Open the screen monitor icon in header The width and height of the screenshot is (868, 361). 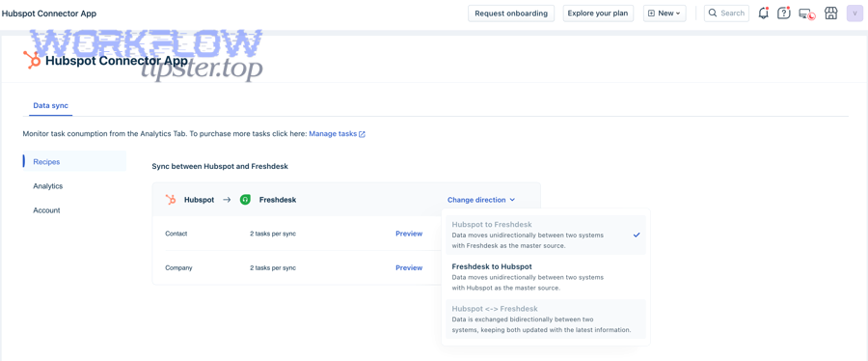click(x=806, y=14)
